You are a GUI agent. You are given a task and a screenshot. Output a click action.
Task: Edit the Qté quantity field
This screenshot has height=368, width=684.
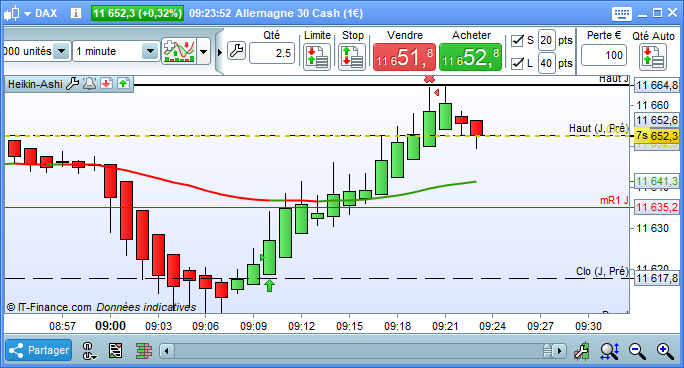272,53
